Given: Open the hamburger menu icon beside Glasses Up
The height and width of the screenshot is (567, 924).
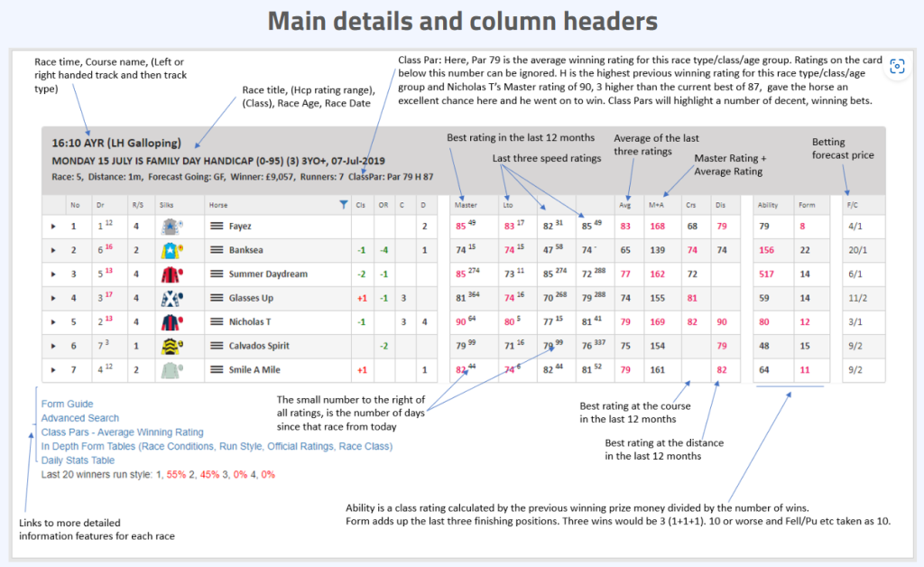Looking at the screenshot, I should [x=217, y=298].
